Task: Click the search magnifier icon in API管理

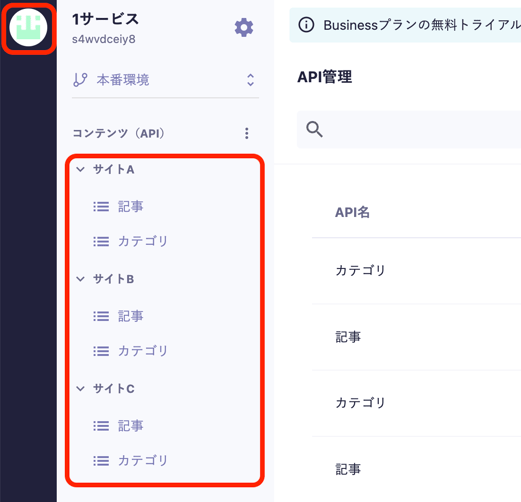Action: point(314,129)
